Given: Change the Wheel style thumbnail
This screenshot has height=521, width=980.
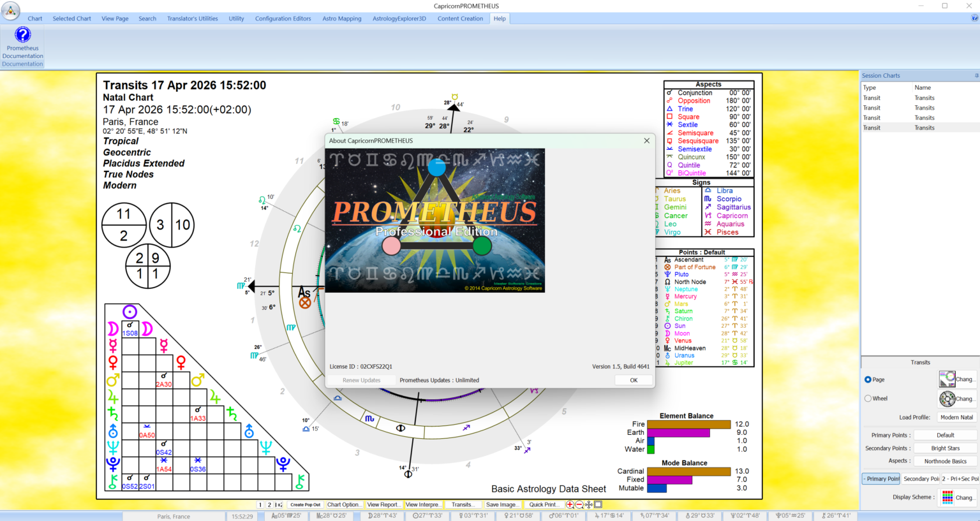Looking at the screenshot, I should pos(956,399).
